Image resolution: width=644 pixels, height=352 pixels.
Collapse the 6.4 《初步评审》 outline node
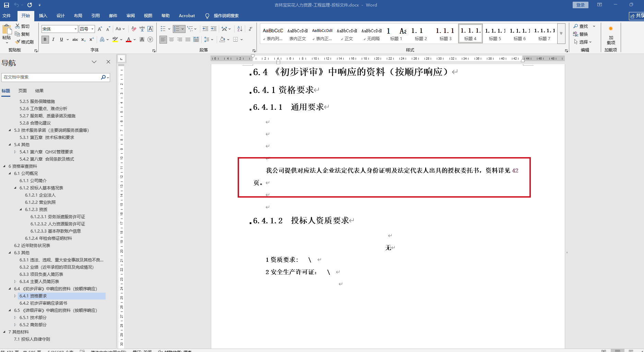10,289
